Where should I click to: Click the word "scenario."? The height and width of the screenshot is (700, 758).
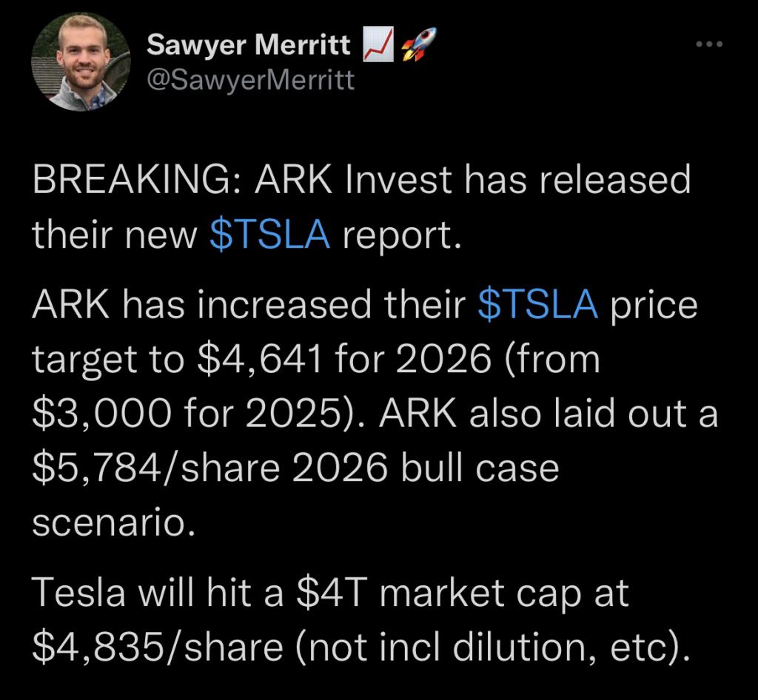click(x=114, y=522)
